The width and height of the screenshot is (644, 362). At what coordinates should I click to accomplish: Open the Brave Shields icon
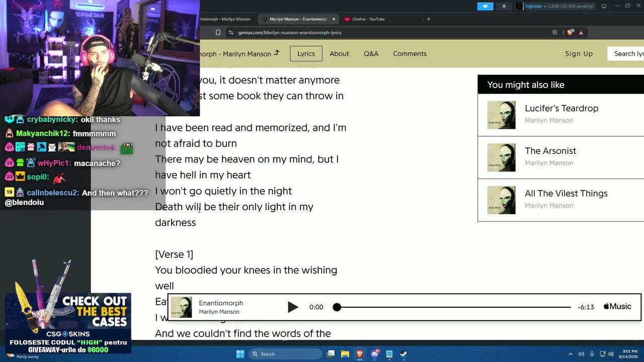pos(570,33)
